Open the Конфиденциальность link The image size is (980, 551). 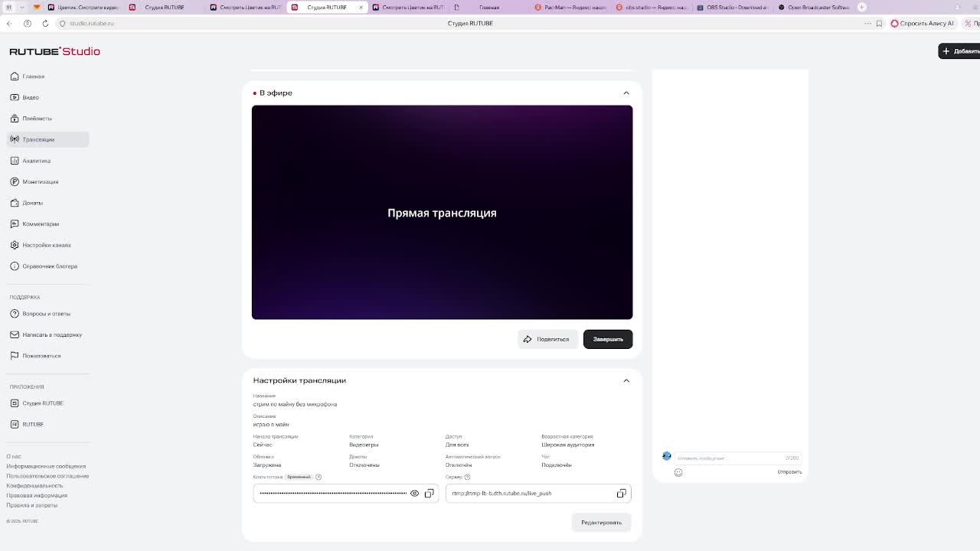34,486
